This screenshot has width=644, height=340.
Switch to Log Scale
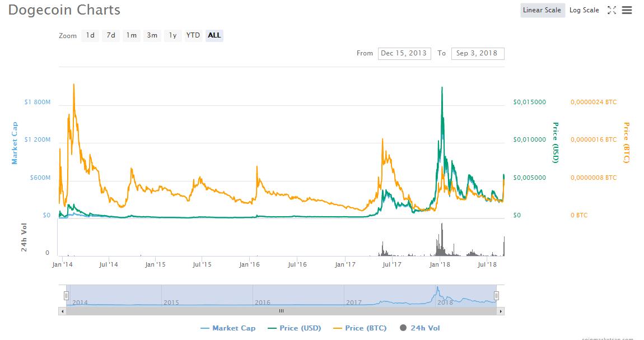pyautogui.click(x=584, y=10)
